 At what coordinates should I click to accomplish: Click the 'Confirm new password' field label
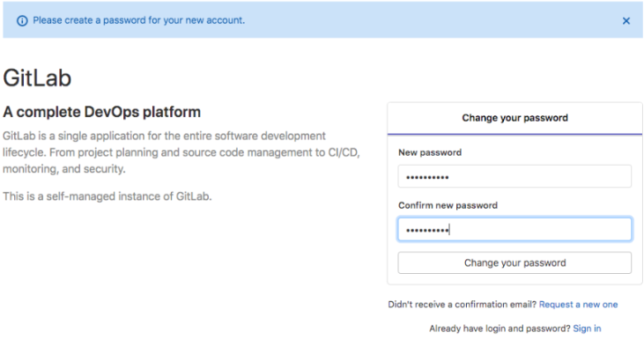[448, 205]
